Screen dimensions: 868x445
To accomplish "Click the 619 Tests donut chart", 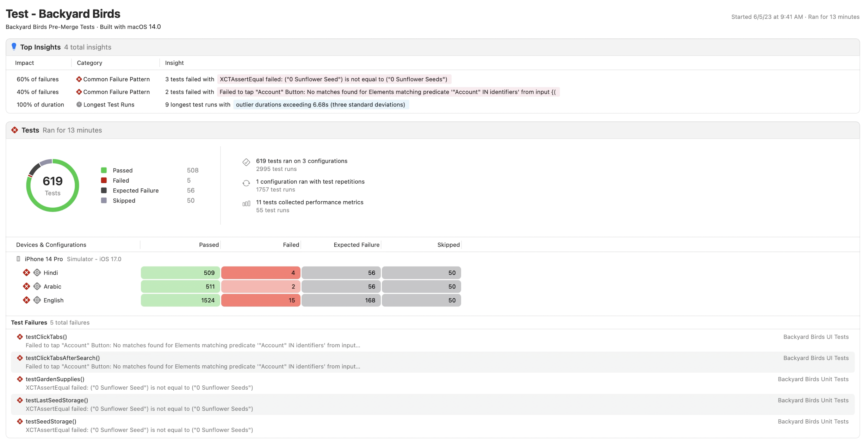I will pyautogui.click(x=52, y=185).
